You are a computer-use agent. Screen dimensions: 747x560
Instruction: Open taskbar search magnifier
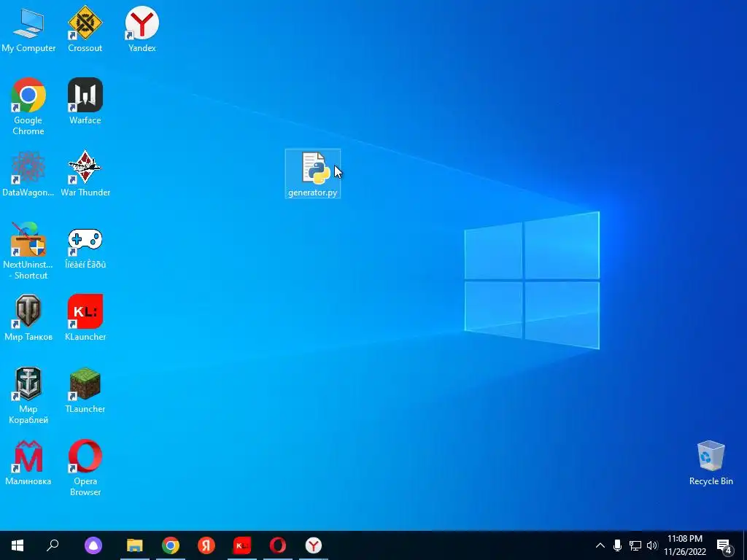pos(53,545)
